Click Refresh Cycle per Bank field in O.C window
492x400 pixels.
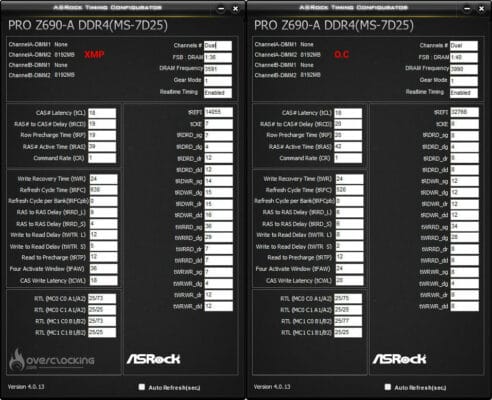349,201
